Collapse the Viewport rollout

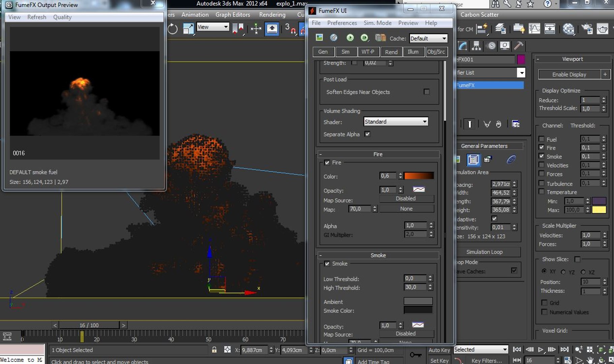(573, 59)
